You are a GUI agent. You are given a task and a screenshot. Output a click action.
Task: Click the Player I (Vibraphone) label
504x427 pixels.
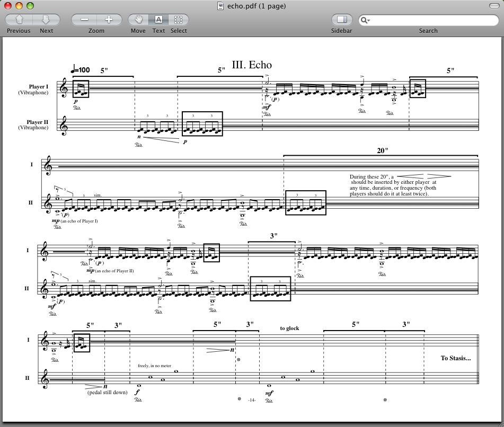[x=33, y=90]
